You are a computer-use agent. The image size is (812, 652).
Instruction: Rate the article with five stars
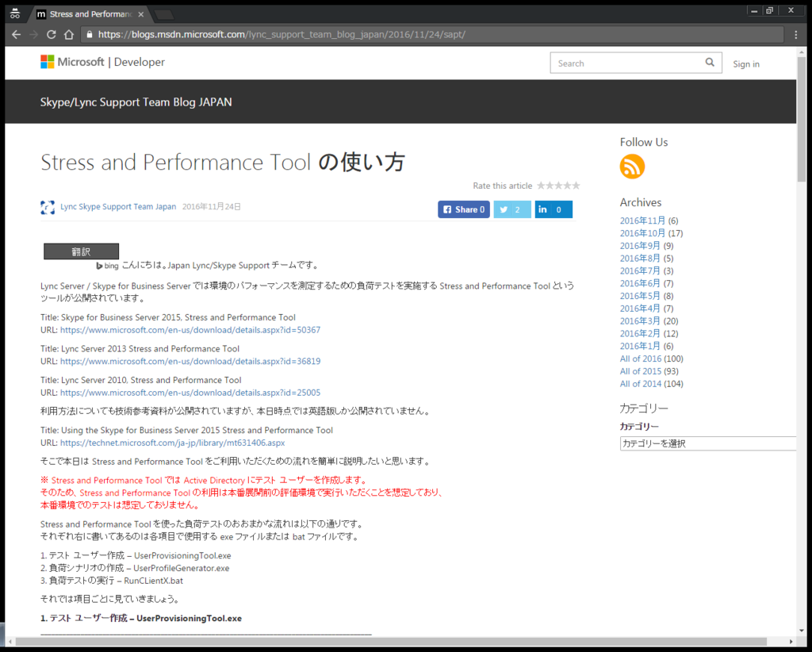(576, 186)
